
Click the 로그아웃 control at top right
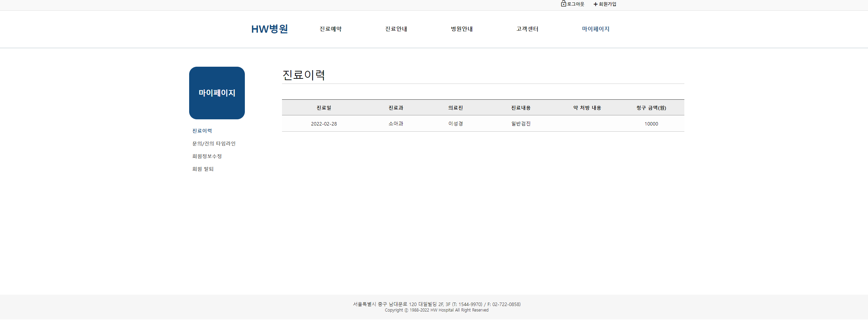tap(575, 4)
